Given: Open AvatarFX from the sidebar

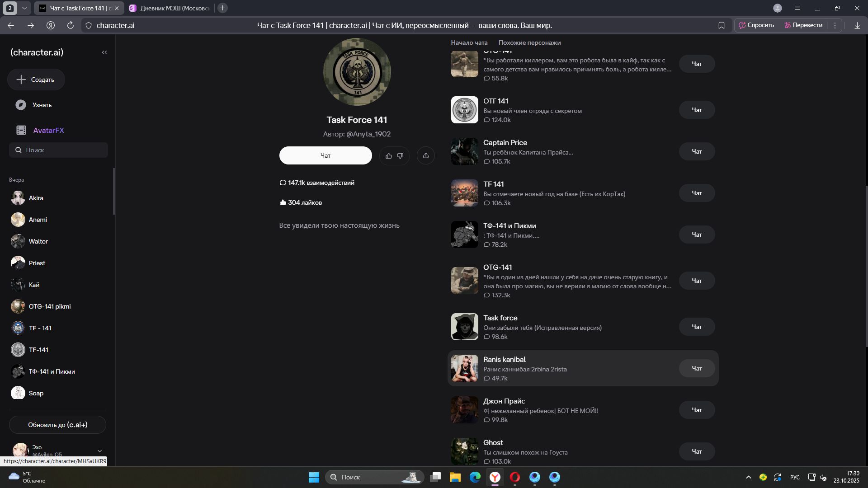Looking at the screenshot, I should [41, 130].
